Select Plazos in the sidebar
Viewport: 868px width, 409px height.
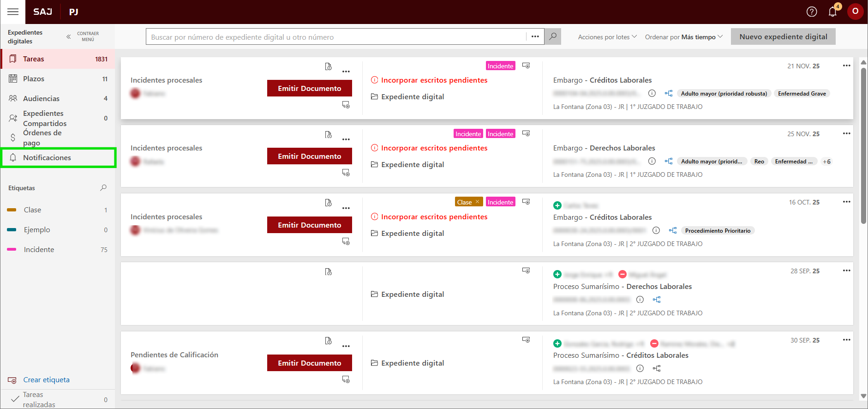34,79
